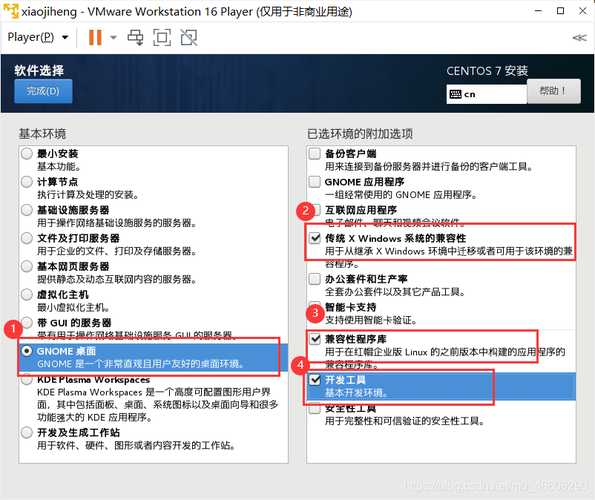Click the 智能卡支持 option label
The image size is (595, 500).
coord(351,307)
